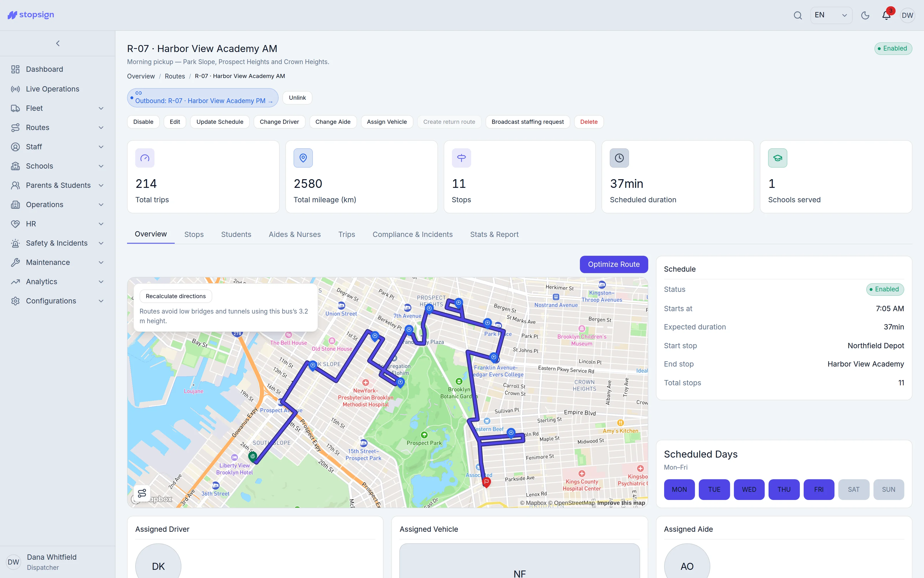Viewport: 924px width, 578px height.
Task: Expand the Maintenance sidebar section
Action: pyautogui.click(x=57, y=262)
